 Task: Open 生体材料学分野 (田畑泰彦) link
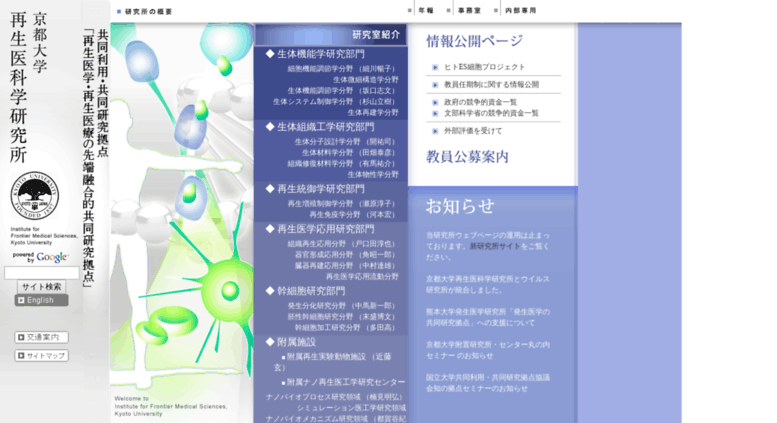pyautogui.click(x=350, y=153)
